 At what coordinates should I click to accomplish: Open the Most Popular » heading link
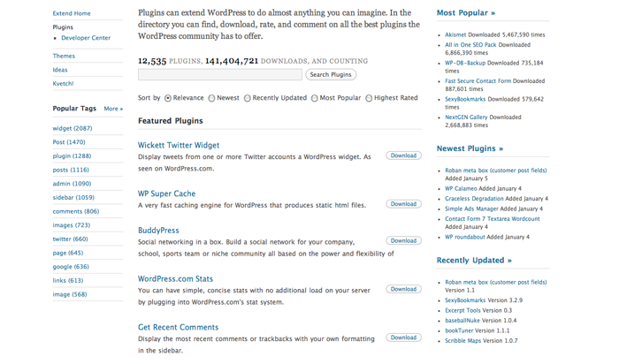coord(466,13)
